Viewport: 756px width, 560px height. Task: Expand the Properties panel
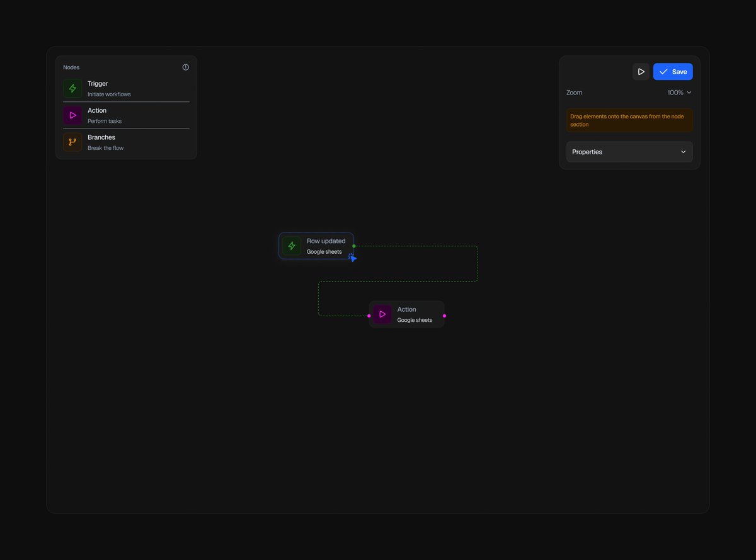point(629,152)
